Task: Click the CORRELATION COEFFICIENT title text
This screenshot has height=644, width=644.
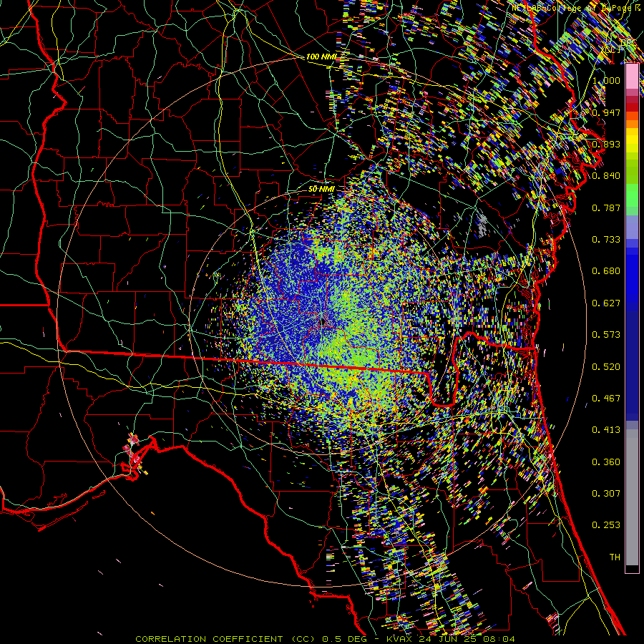Action: [x=209, y=639]
